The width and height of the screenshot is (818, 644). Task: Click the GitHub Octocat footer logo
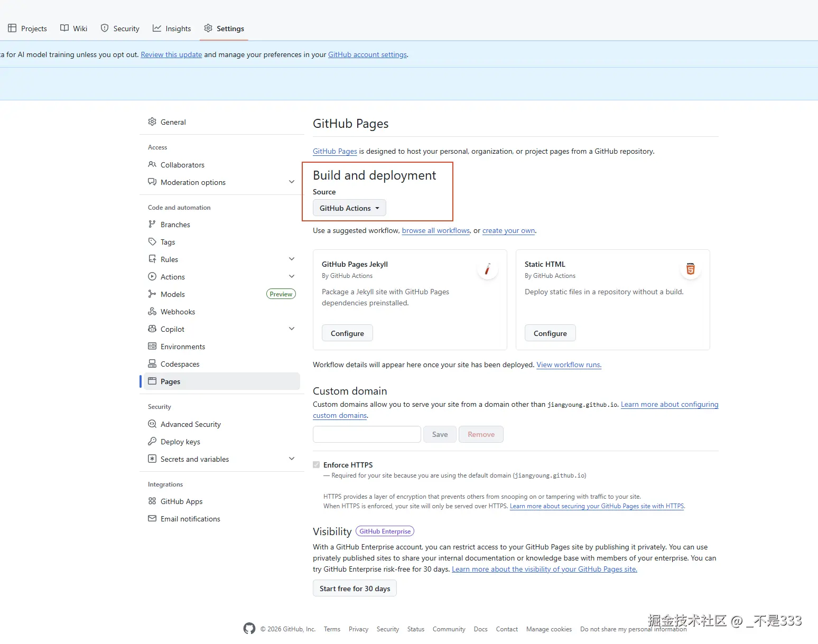coord(249,629)
